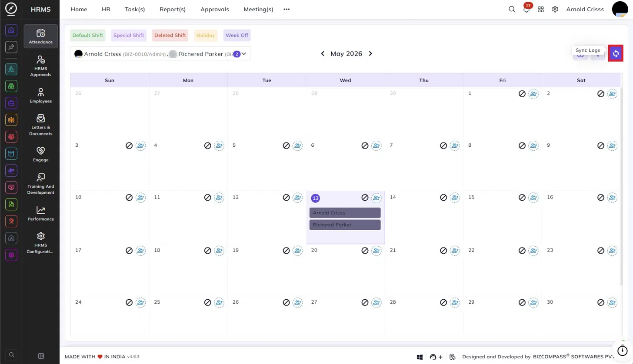Open the apps grid icon
633x364 pixels.
(541, 9)
